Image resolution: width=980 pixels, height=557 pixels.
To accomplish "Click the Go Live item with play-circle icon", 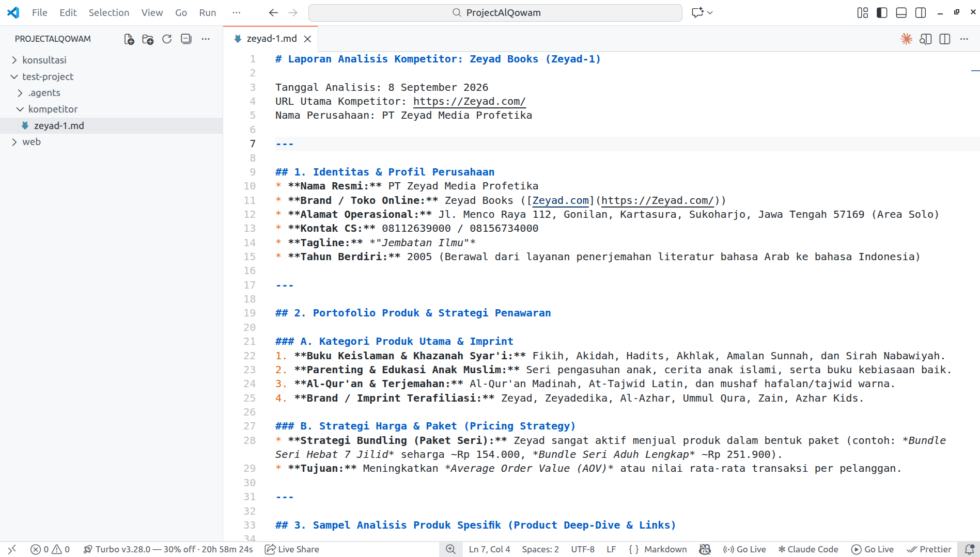I will pyautogui.click(x=873, y=549).
